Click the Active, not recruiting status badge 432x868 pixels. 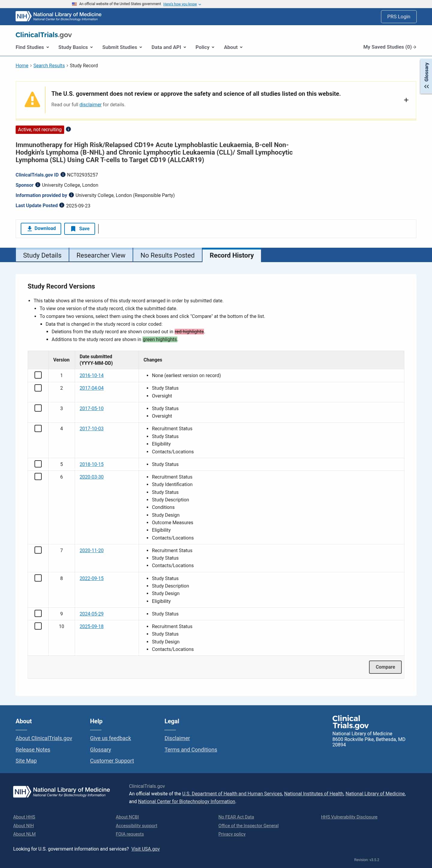[x=40, y=129]
